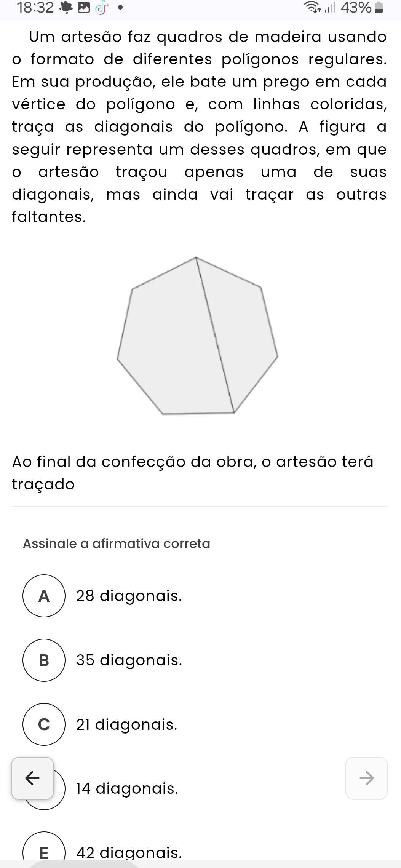Image resolution: width=401 pixels, height=868 pixels.
Task: Tap the battery icon beside 43%
Action: (x=379, y=8)
